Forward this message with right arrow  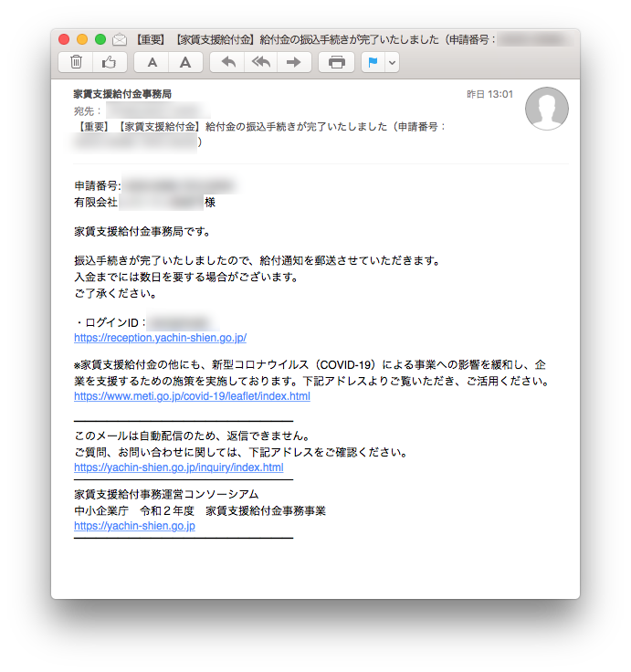coord(293,62)
